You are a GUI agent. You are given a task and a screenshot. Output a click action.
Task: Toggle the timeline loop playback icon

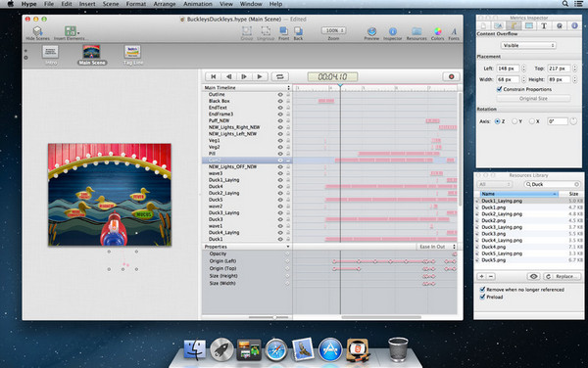pos(279,76)
